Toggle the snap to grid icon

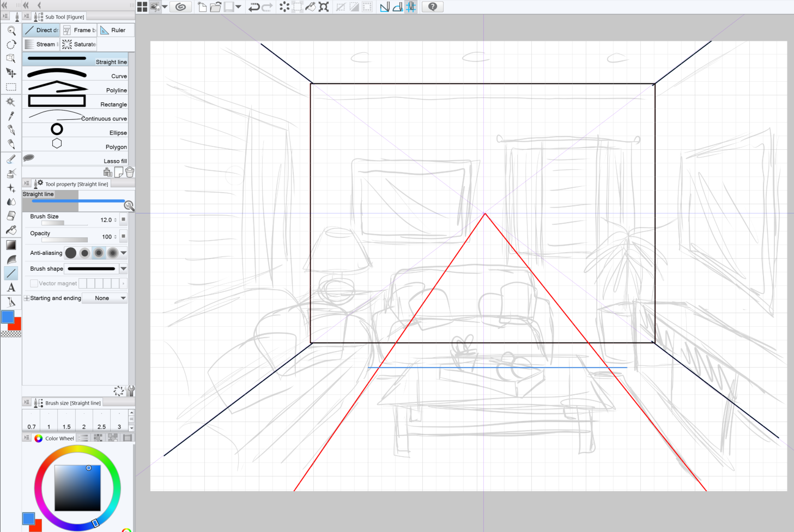coord(411,7)
